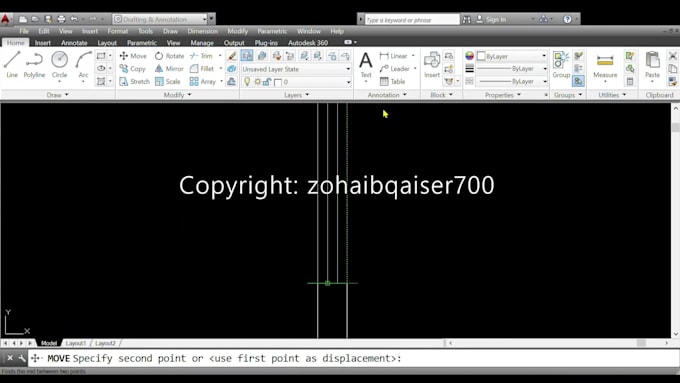Select the Polyline tool
The image size is (680, 383).
34,64
